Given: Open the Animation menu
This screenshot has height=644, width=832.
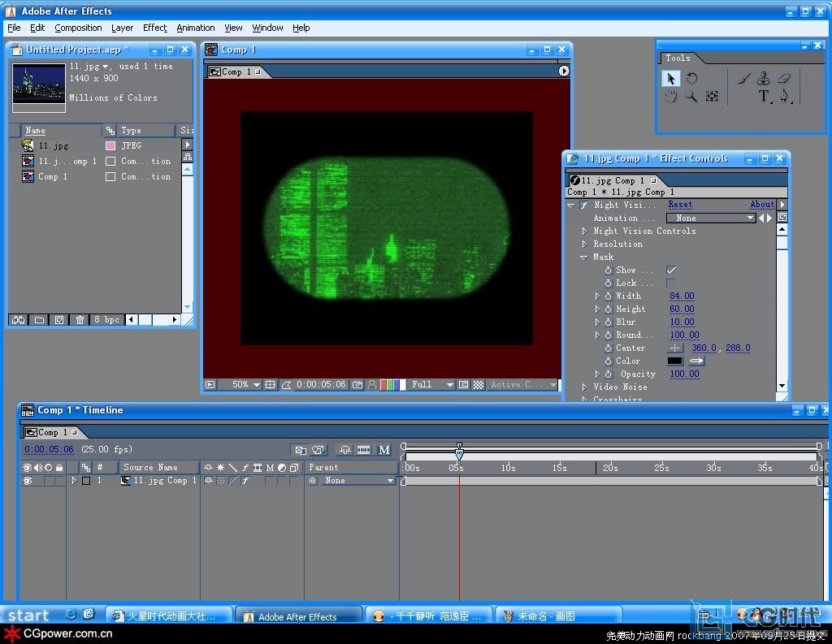Looking at the screenshot, I should pyautogui.click(x=196, y=28).
